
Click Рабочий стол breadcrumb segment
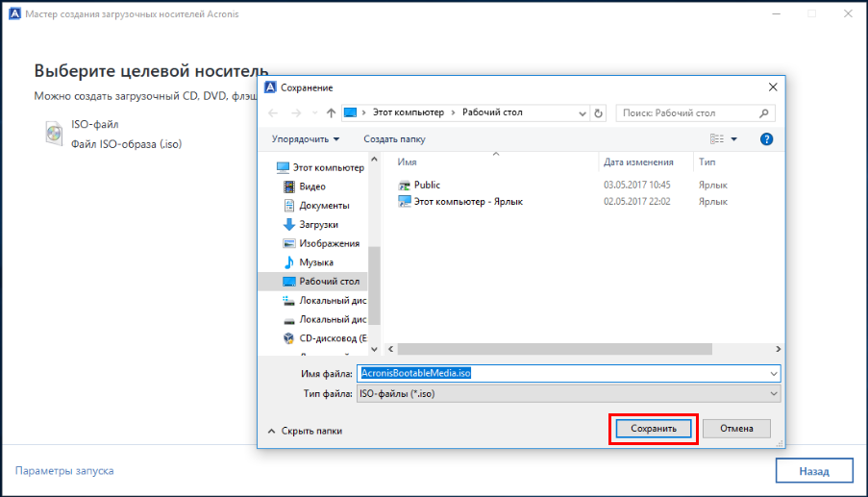click(492, 112)
